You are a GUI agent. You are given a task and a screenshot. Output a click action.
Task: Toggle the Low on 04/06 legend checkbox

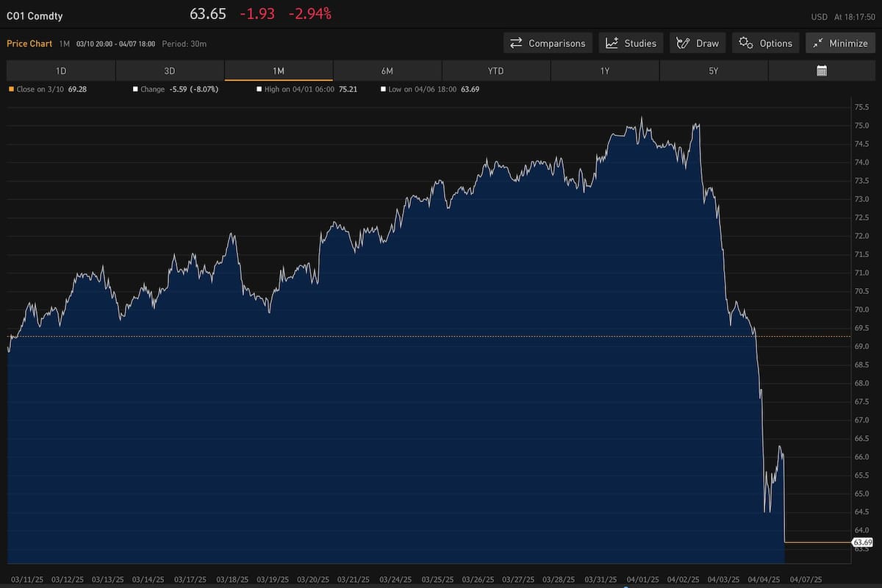383,89
